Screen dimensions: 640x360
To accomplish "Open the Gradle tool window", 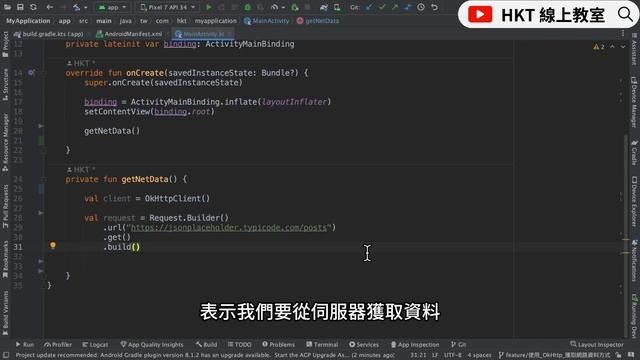I will click(634, 152).
